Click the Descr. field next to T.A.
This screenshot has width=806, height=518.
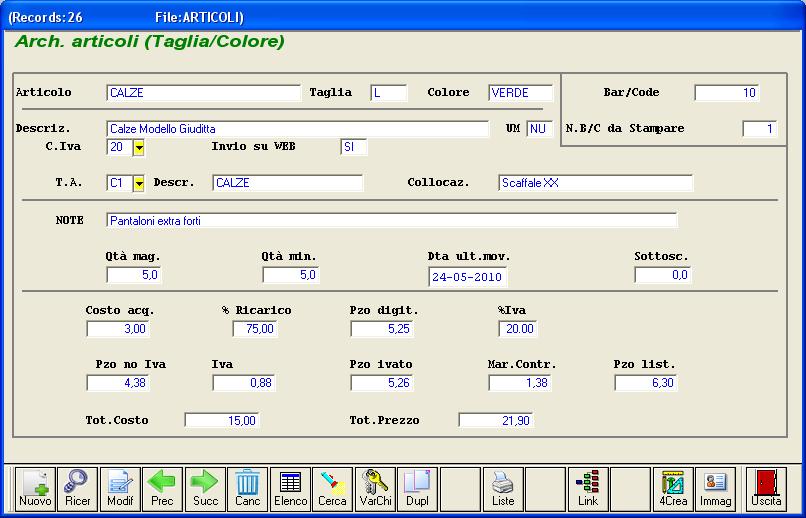[288, 183]
